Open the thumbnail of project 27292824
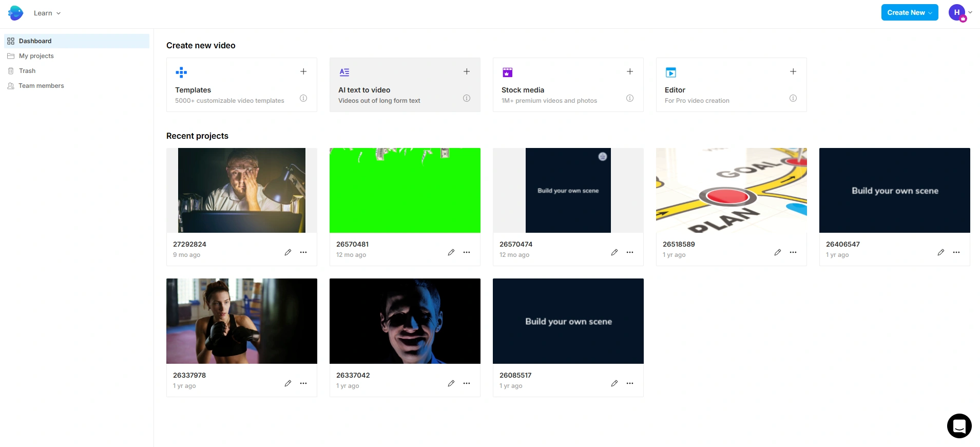 pyautogui.click(x=242, y=190)
